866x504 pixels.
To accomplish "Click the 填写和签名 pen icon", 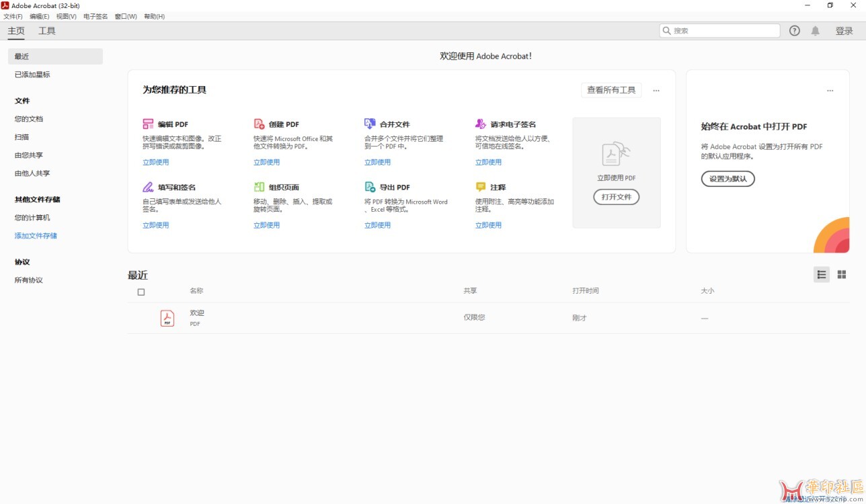I will coord(148,187).
